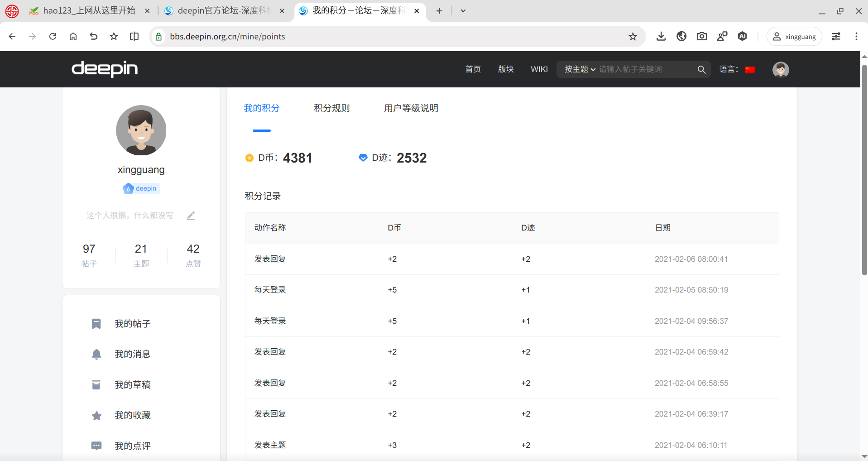Click the browser back arrow
Image resolution: width=868 pixels, height=461 pixels.
[x=12, y=37]
